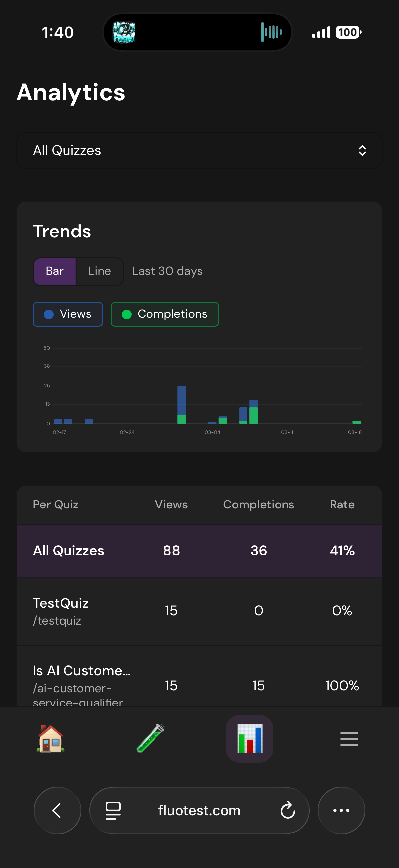Navigate back using the browser back arrow
399x868 pixels.
[x=57, y=810]
